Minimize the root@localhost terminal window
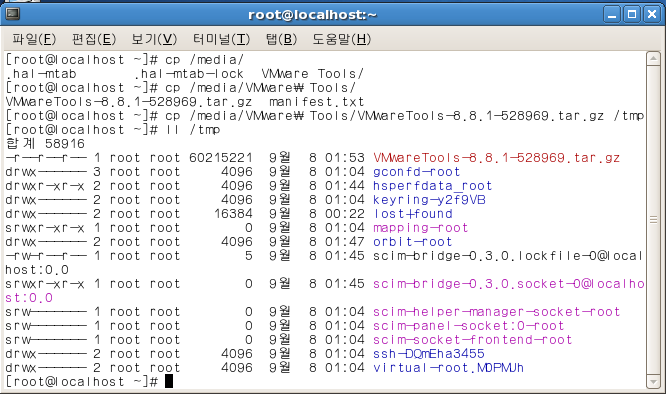666x394 pixels. point(612,15)
